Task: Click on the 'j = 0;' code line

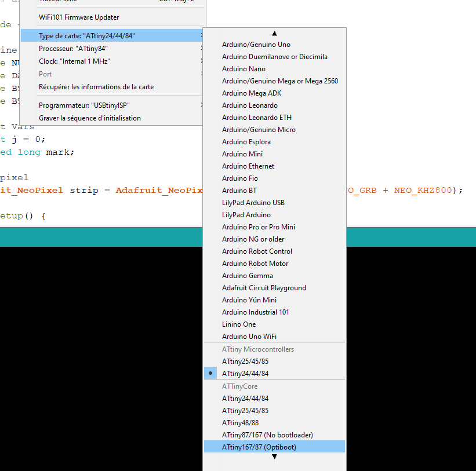Action: tap(28, 139)
